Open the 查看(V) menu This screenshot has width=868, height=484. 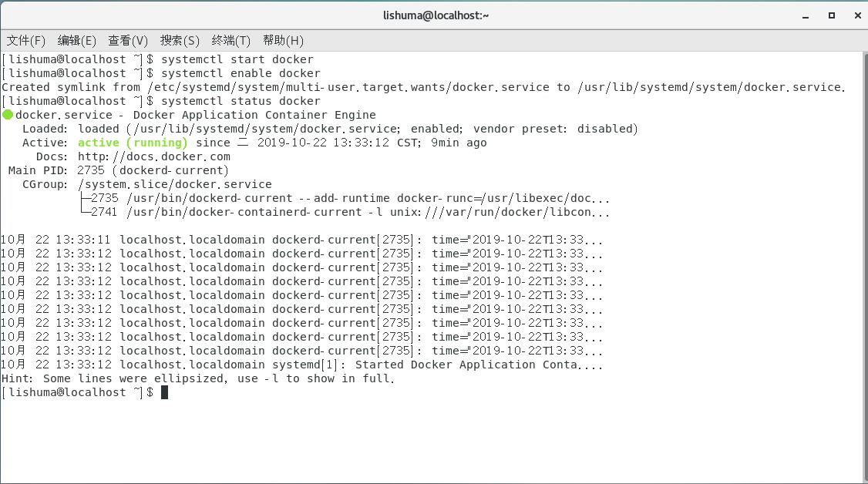click(128, 40)
